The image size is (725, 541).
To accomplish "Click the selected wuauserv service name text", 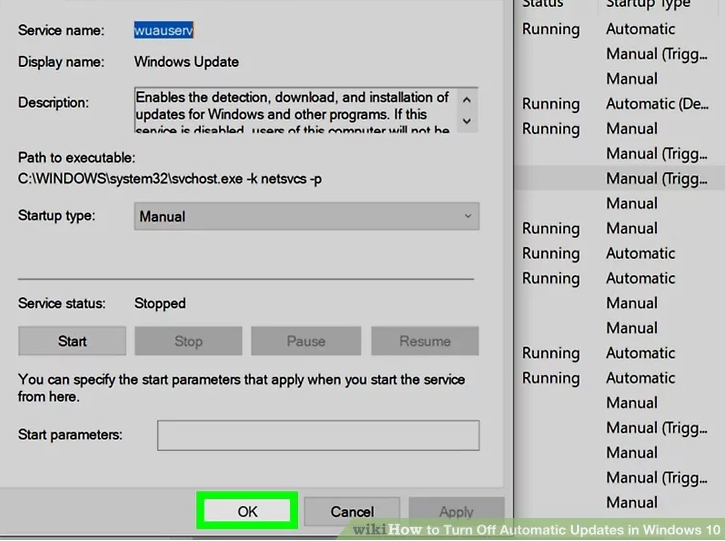I will [x=165, y=30].
